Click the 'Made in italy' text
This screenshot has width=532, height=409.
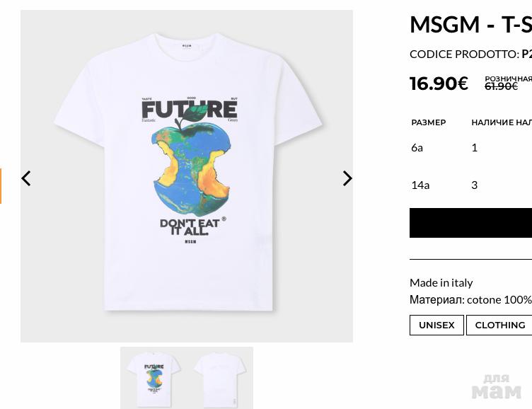tap(441, 282)
